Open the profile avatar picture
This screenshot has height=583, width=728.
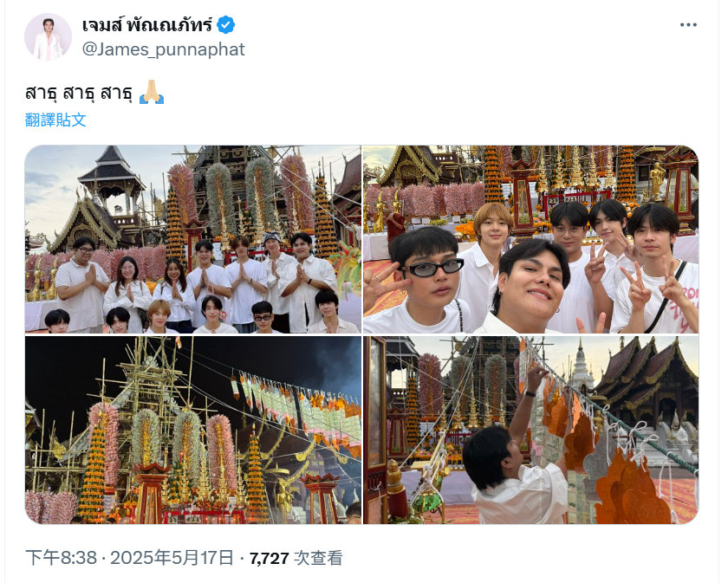[49, 37]
